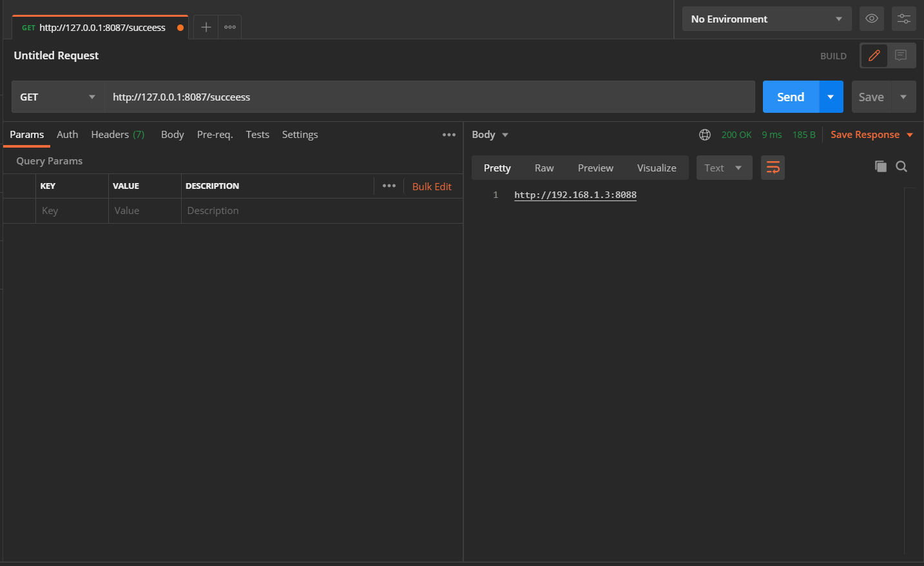
Task: Open response Body section dropdown
Action: pyautogui.click(x=490, y=135)
